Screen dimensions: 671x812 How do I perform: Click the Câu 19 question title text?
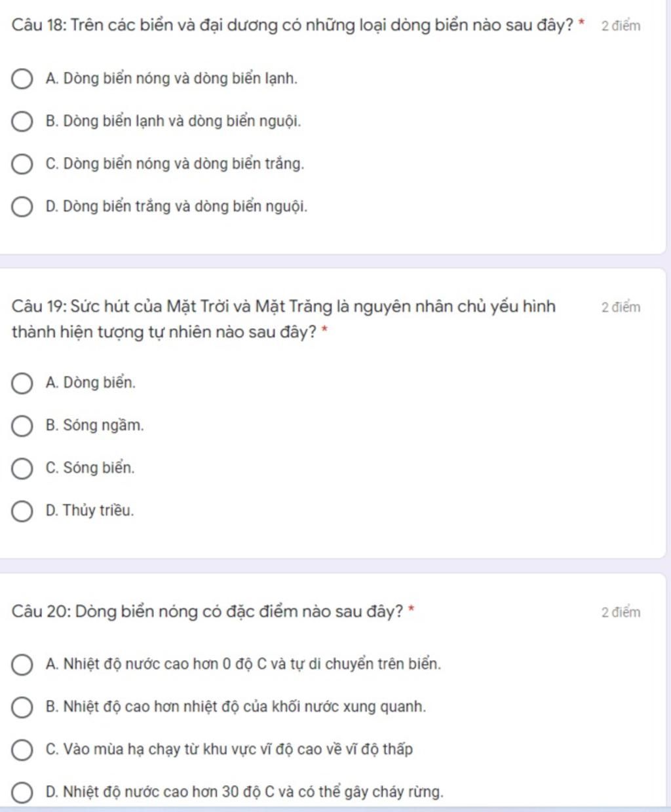(x=284, y=320)
